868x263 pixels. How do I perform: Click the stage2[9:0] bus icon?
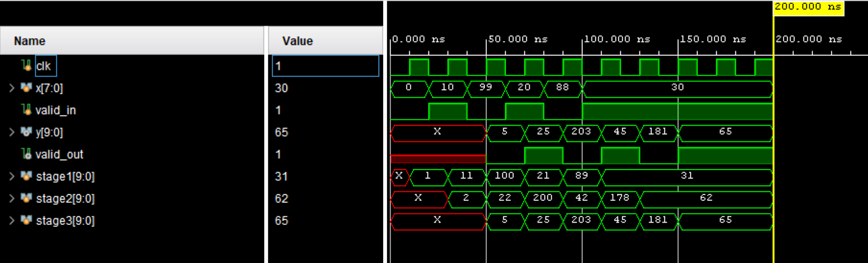click(x=26, y=199)
